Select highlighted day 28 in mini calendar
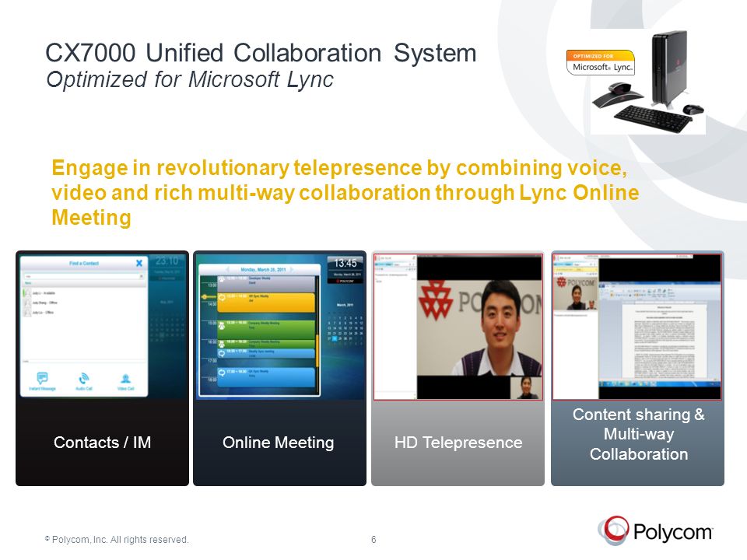747x560 pixels. (335, 338)
